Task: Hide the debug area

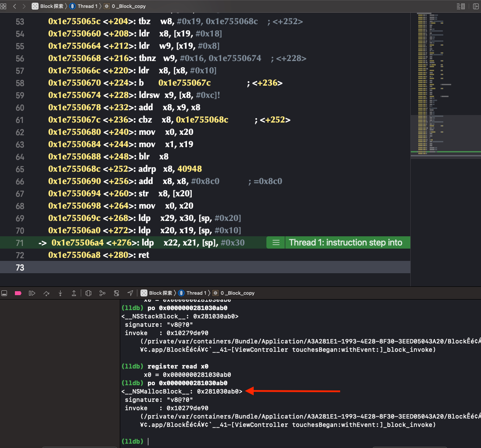Action: pos(4,293)
